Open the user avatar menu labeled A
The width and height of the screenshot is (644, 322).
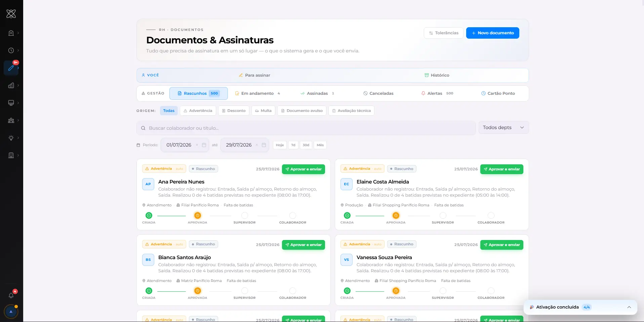click(x=11, y=312)
